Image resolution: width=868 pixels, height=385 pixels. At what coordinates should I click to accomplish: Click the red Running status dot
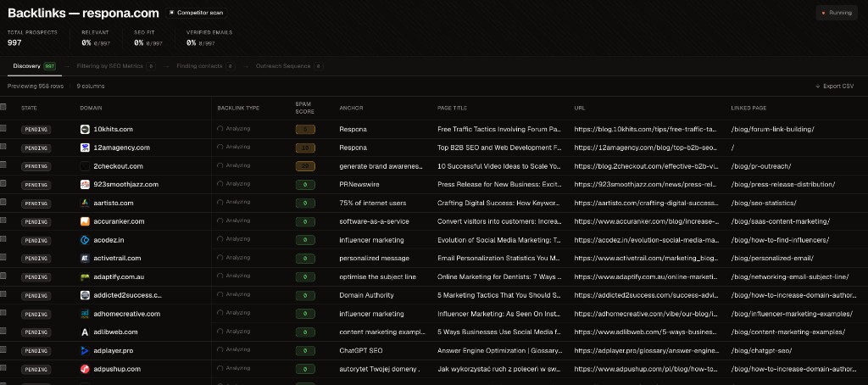point(823,13)
